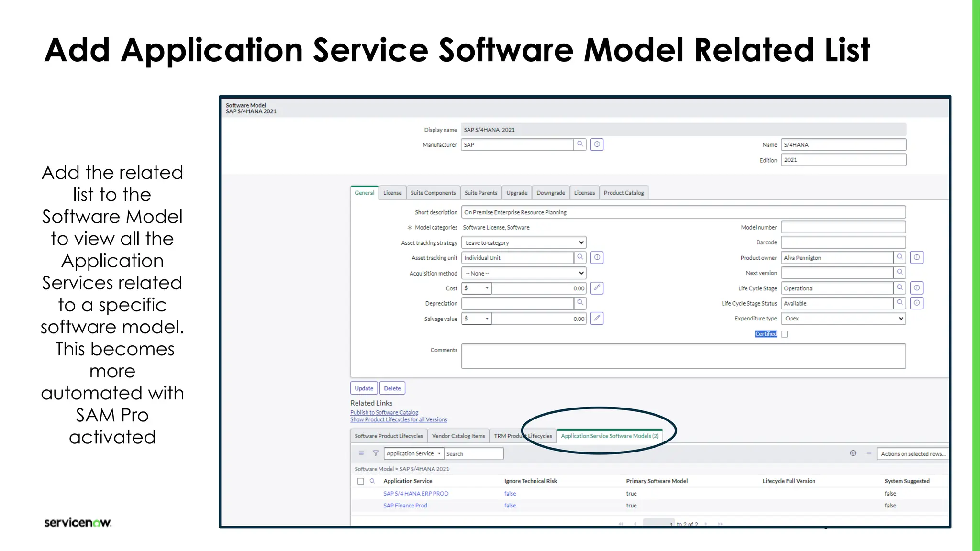Click the Model number field
This screenshot has height=551, width=980.
(844, 227)
